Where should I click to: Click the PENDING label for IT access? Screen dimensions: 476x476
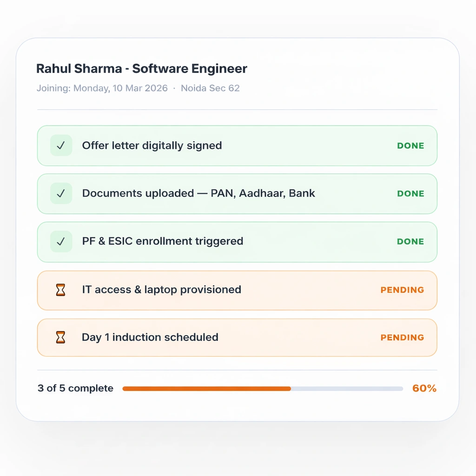click(x=402, y=290)
